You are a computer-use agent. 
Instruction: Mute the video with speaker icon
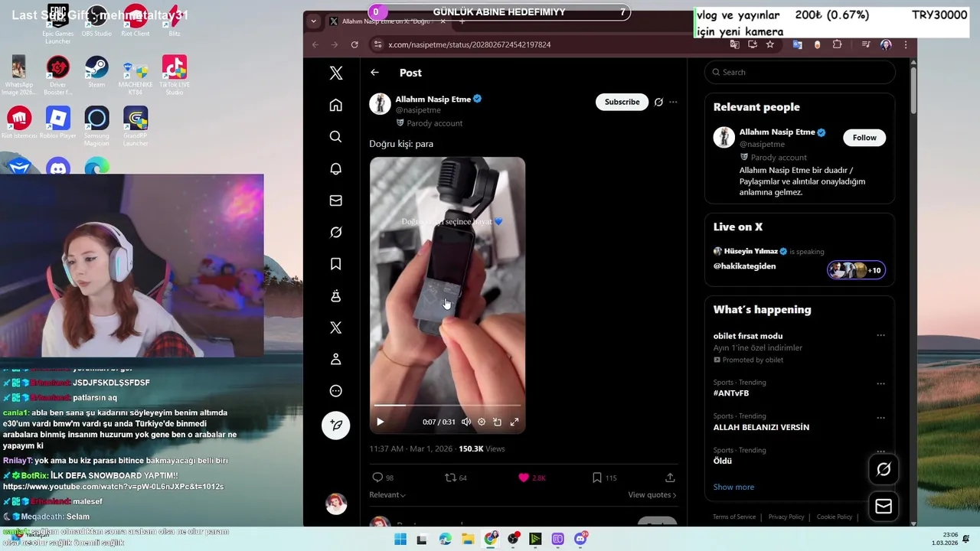pos(466,422)
